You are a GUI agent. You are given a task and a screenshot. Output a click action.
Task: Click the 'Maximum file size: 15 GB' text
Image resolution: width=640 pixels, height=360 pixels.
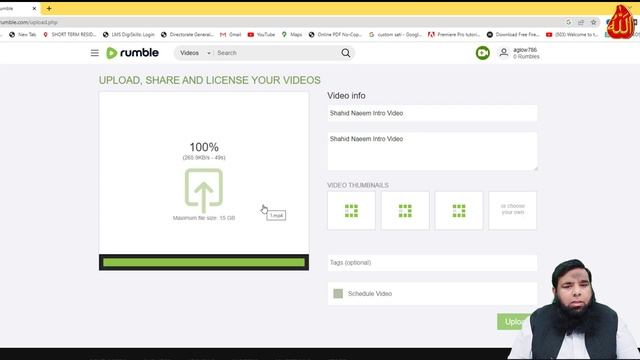(204, 218)
